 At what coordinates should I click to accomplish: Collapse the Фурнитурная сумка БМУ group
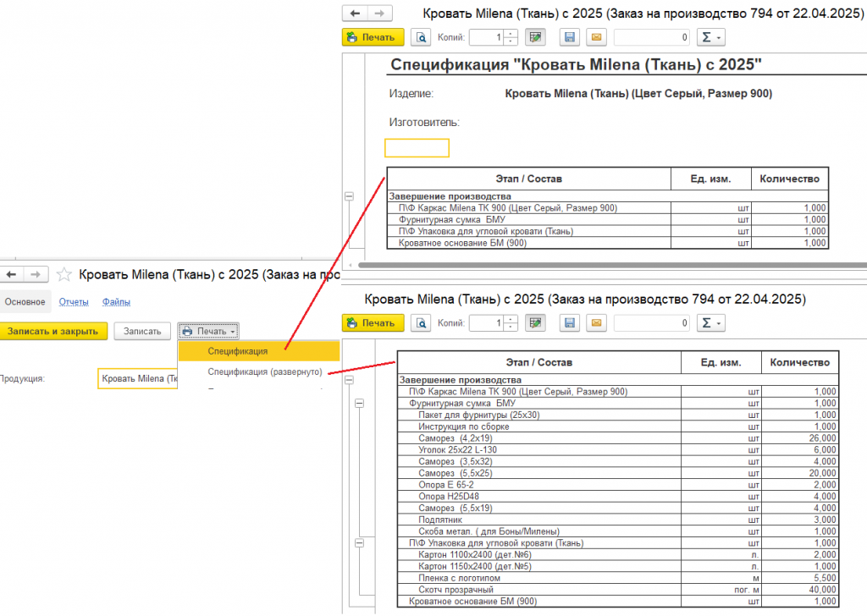[x=359, y=404]
